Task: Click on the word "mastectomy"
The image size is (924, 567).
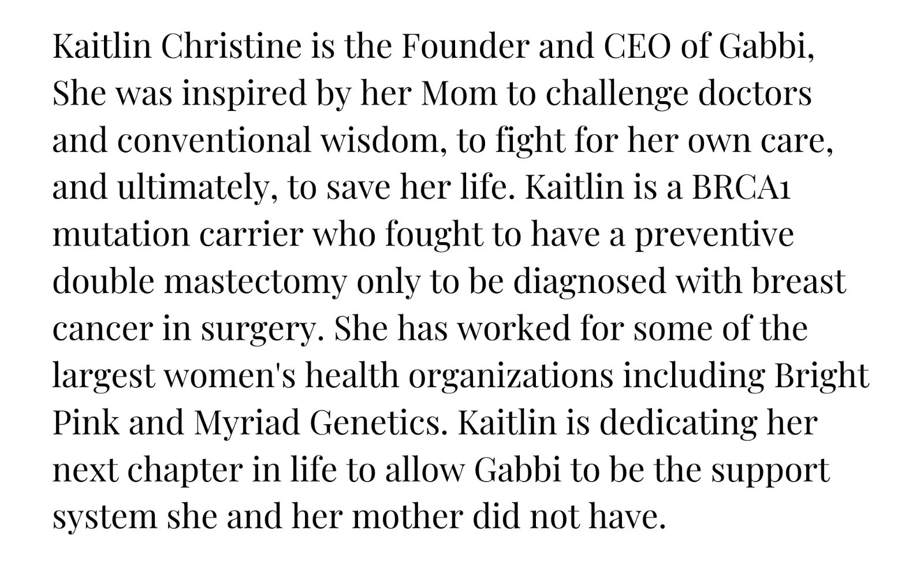Action: click(x=256, y=281)
